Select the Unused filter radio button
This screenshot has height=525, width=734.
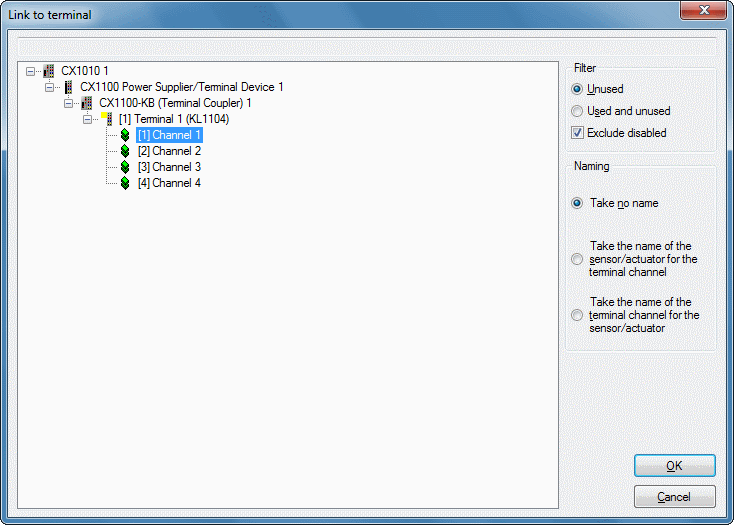click(577, 89)
